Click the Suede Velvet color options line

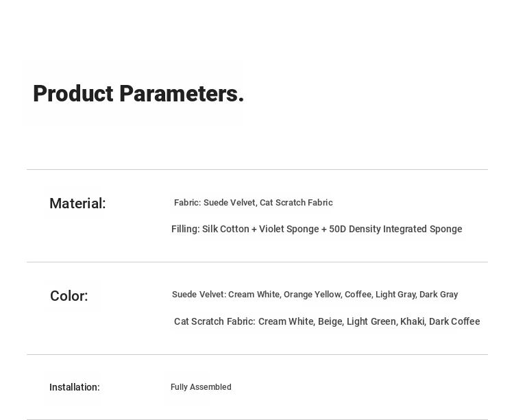(315, 295)
